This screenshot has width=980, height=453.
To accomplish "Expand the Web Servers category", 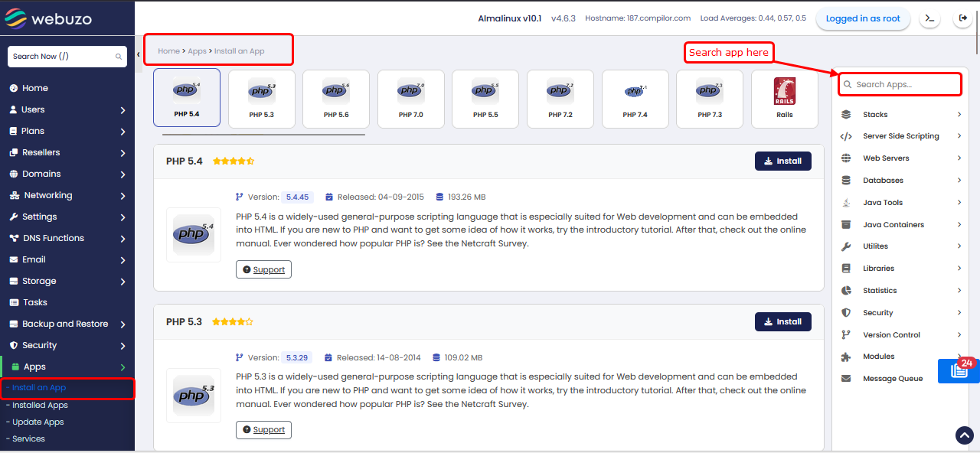I will (x=901, y=158).
